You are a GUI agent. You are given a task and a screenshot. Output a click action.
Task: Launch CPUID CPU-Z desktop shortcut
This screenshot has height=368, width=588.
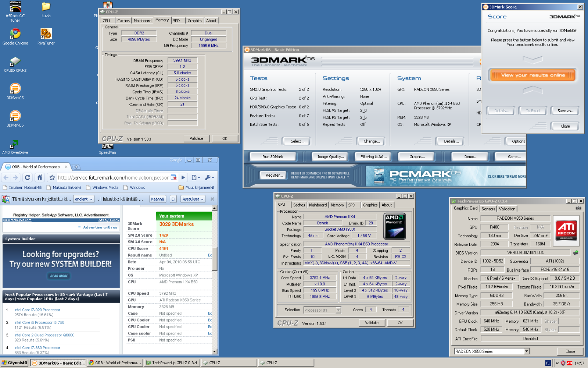pyautogui.click(x=15, y=64)
